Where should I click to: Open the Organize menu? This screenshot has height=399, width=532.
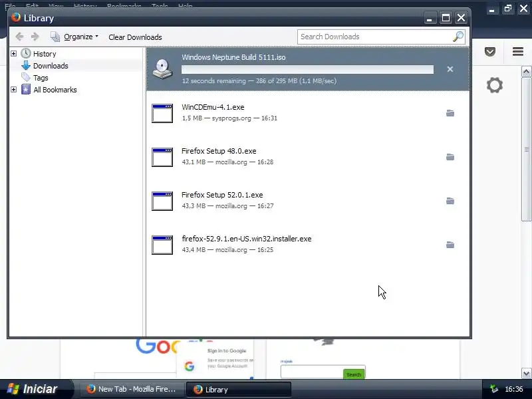[x=74, y=37]
